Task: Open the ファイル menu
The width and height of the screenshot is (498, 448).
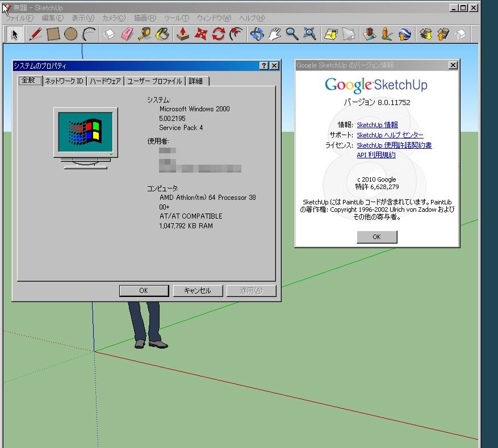Action: coord(20,18)
